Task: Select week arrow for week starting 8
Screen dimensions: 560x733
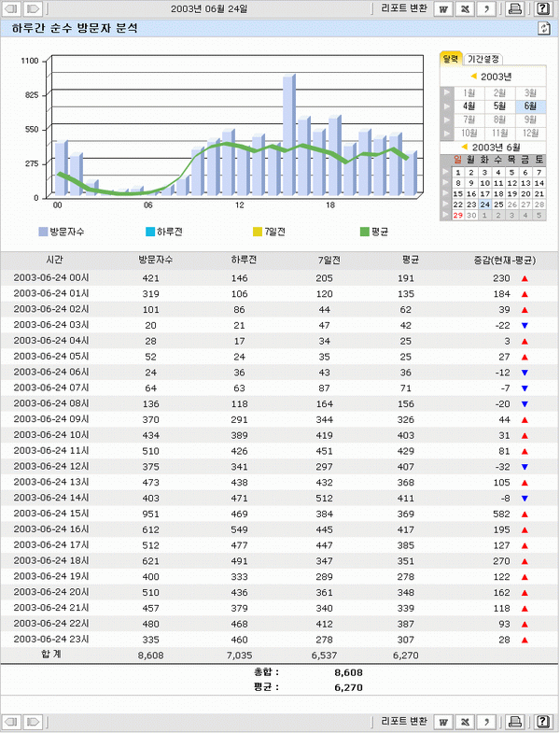Action: pyautogui.click(x=445, y=183)
